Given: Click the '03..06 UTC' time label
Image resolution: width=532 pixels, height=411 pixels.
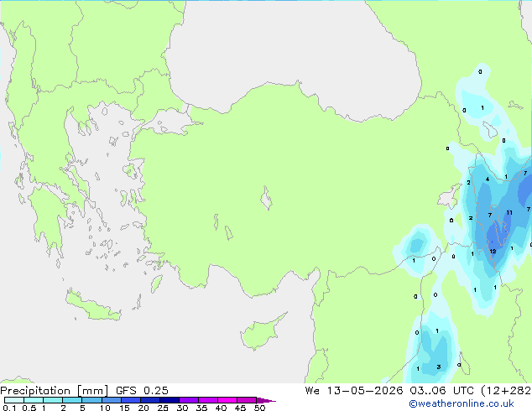Looking at the screenshot, I should click(441, 391).
